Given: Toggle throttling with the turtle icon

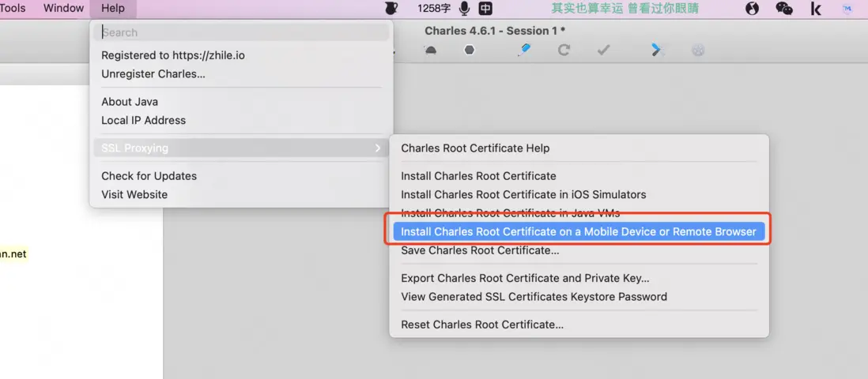Looking at the screenshot, I should tap(430, 51).
